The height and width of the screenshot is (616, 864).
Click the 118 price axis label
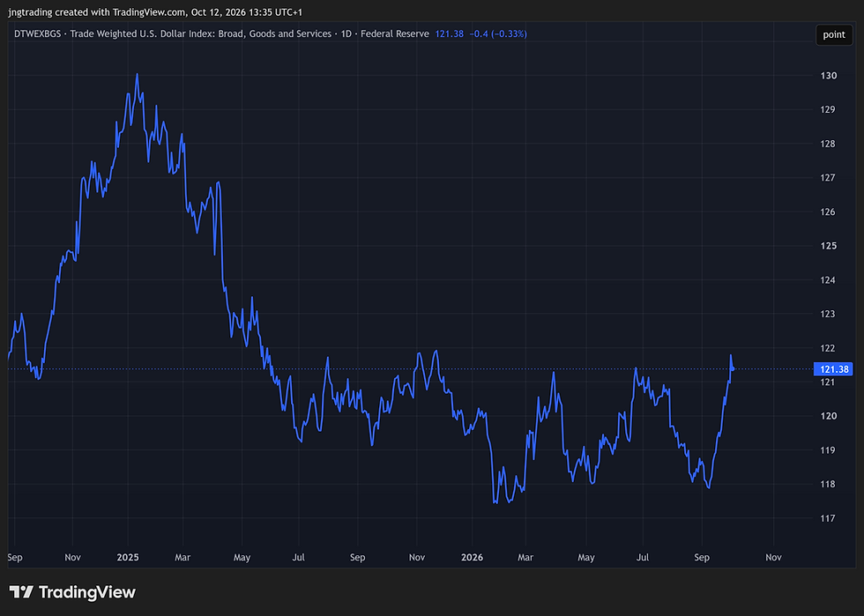click(828, 485)
